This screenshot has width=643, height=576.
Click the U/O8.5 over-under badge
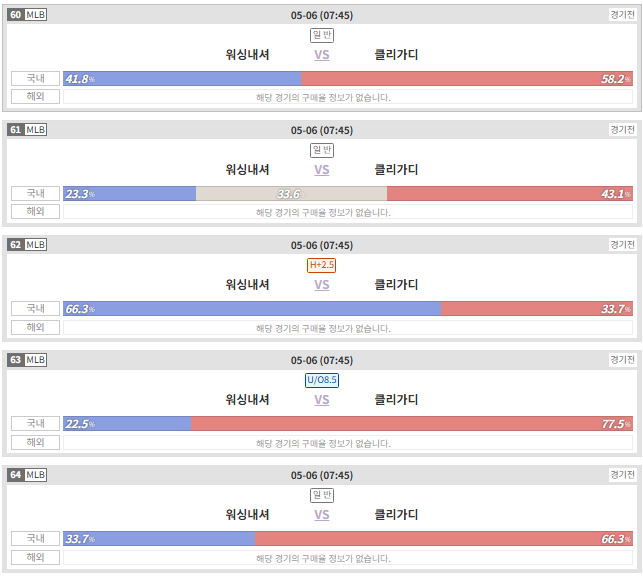coord(322,380)
